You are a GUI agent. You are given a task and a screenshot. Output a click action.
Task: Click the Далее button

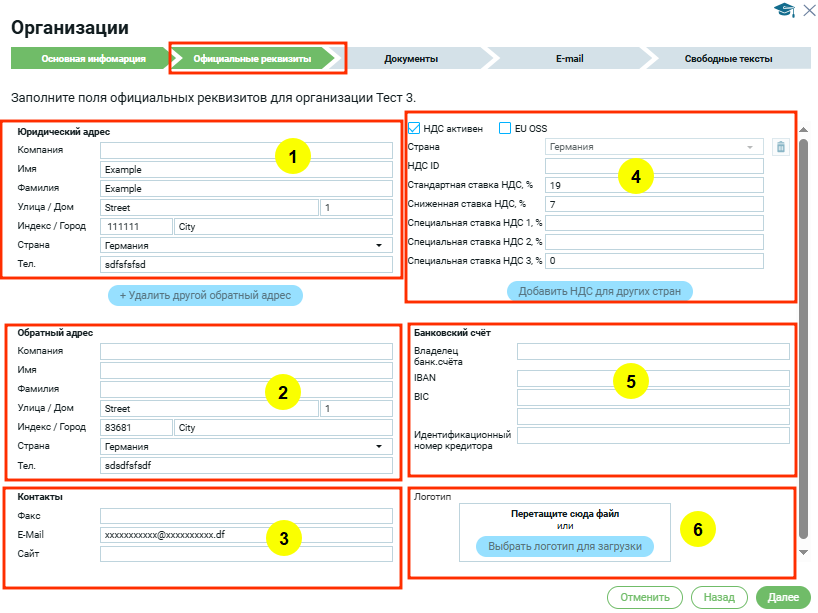[781, 597]
